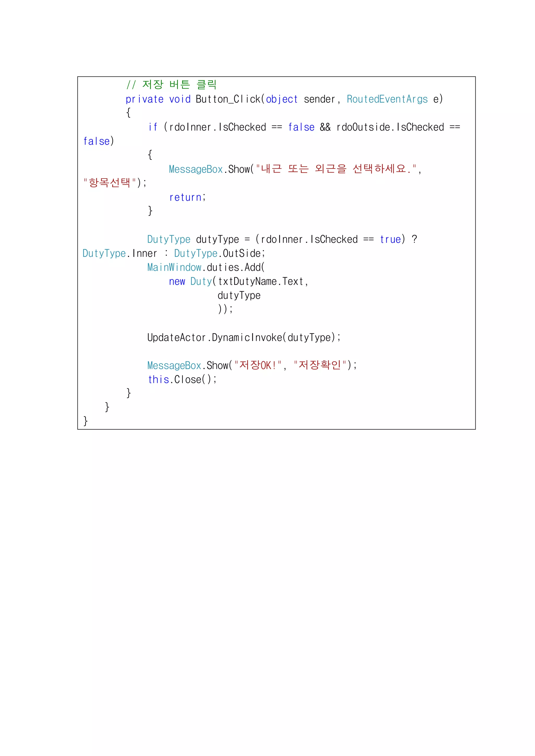Image resolution: width=535 pixels, height=756 pixels.
Task: Click 'UpdateActor.DynamicInvoke(dutyType);' line
Action: point(244,338)
